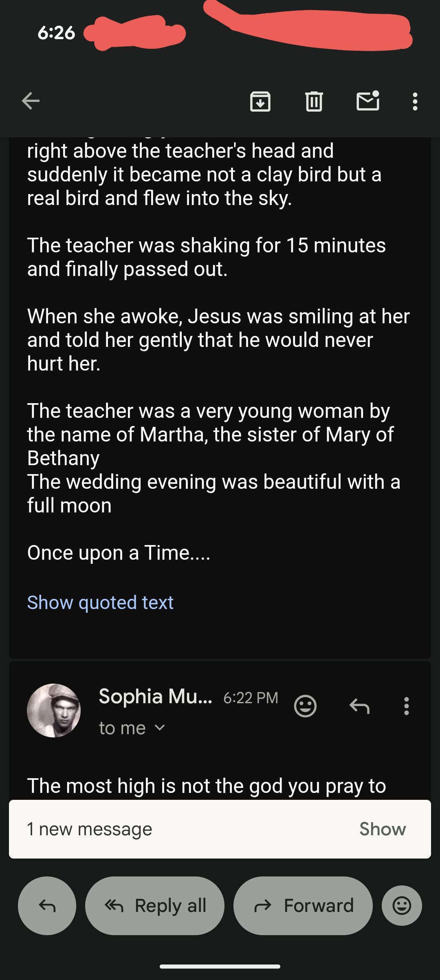Add emoji reaction to Sophia's message
Screen dimensions: 440x980
point(305,706)
